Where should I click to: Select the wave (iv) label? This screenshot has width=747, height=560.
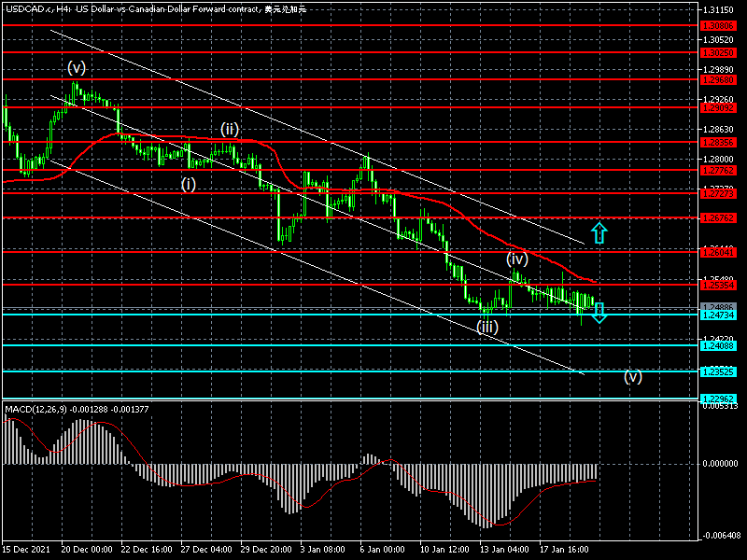pos(517,259)
